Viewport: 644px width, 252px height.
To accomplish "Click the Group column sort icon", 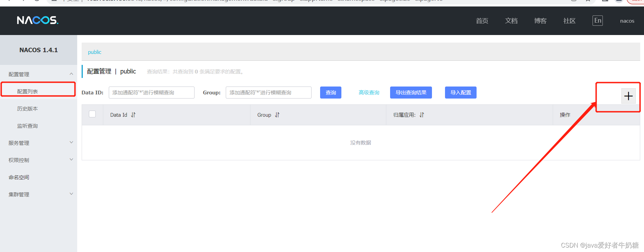I will pos(277,115).
